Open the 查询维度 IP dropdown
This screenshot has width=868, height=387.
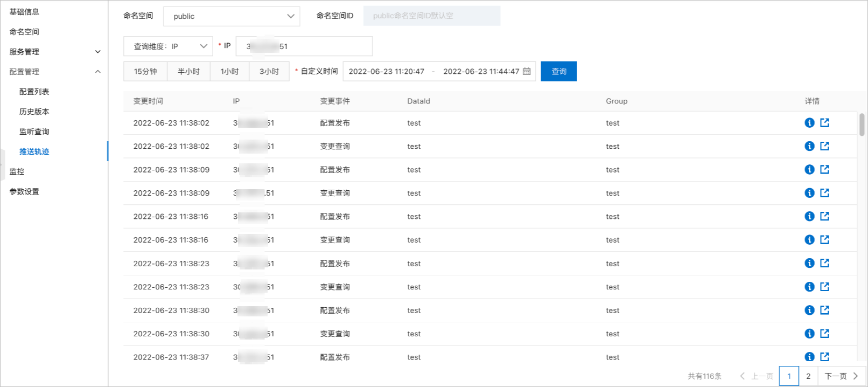point(168,46)
